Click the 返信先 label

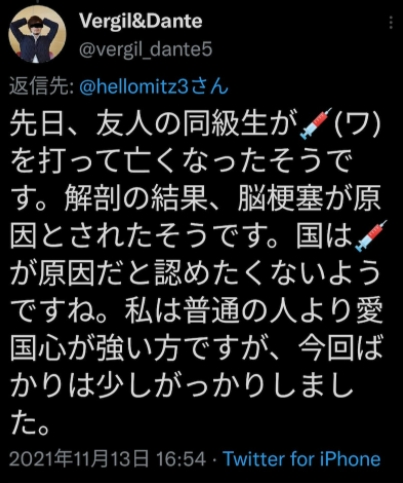(x=41, y=86)
